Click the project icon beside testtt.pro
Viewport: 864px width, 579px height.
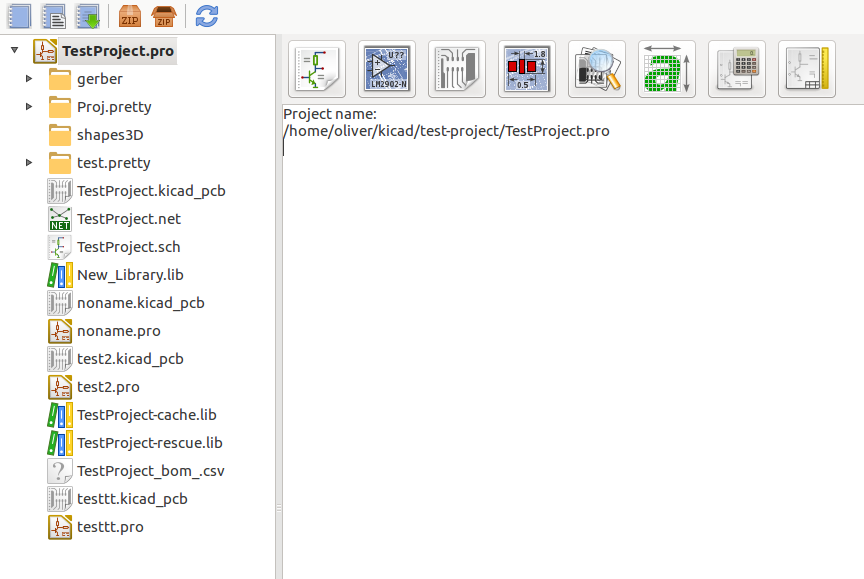coord(60,527)
